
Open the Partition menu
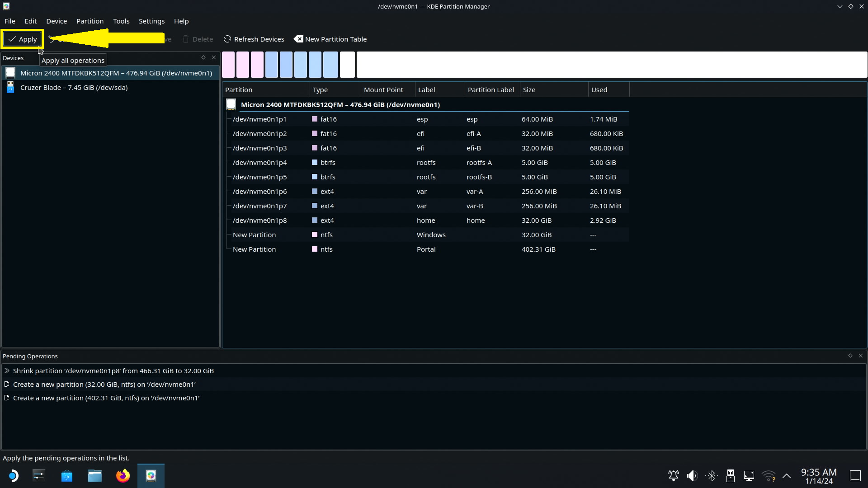90,21
